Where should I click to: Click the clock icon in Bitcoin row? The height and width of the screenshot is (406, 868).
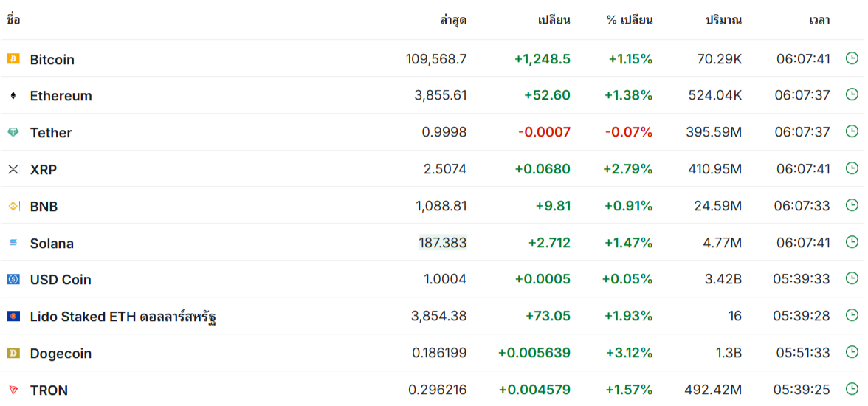click(851, 58)
